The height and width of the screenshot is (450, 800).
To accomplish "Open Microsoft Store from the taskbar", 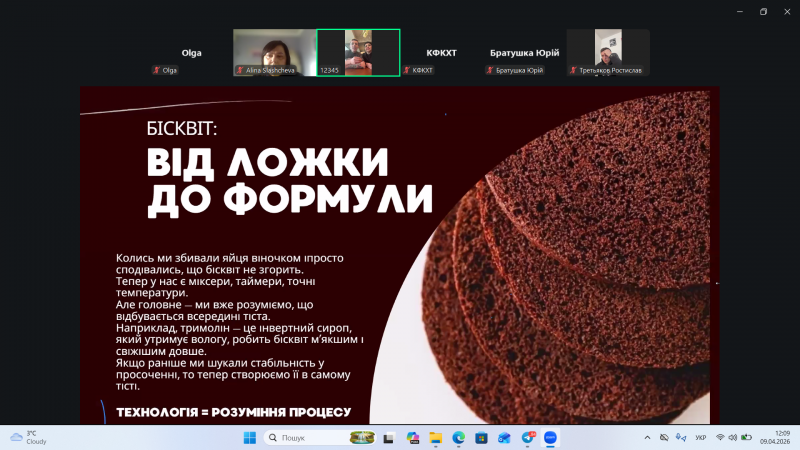I will tap(482, 438).
